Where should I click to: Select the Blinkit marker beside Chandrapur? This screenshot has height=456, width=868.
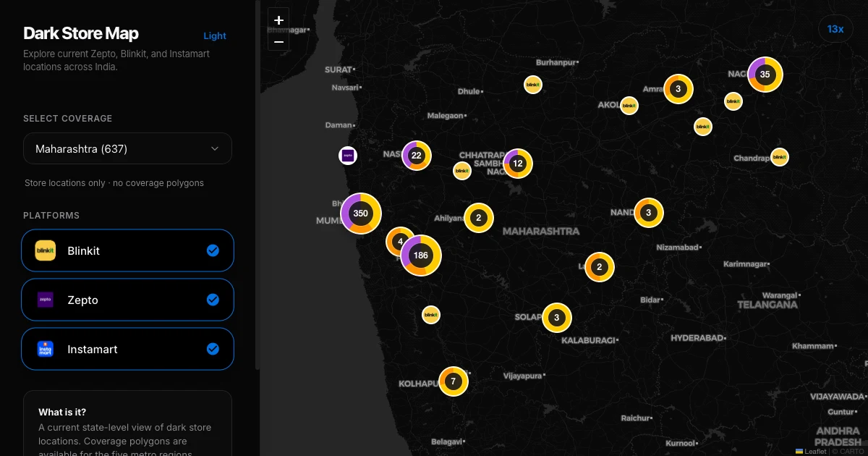[x=779, y=157]
